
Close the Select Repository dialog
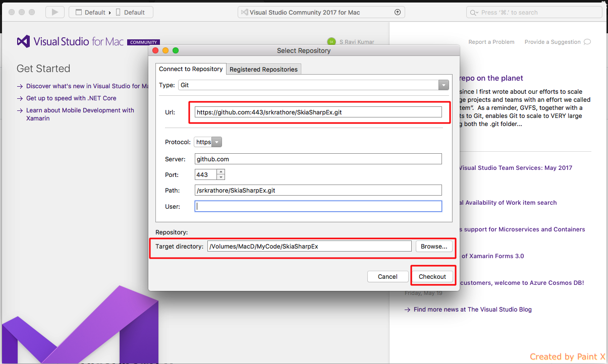(x=154, y=50)
